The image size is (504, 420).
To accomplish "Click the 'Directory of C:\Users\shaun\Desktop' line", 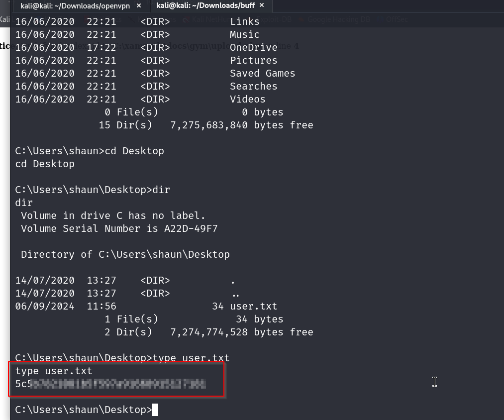I will [125, 255].
